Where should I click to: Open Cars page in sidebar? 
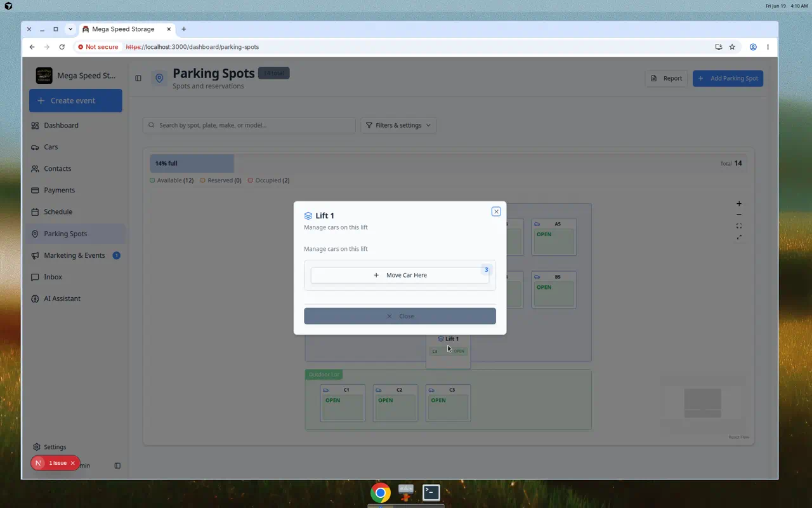(x=75, y=147)
